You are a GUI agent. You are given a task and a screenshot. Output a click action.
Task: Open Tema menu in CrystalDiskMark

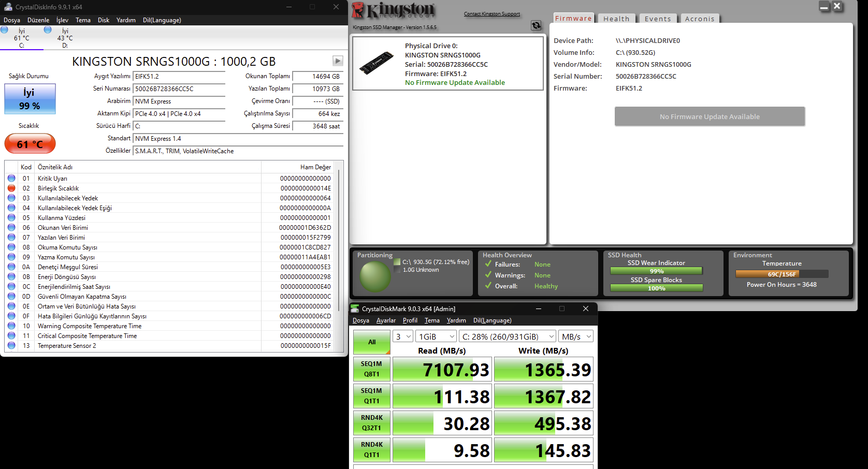432,320
